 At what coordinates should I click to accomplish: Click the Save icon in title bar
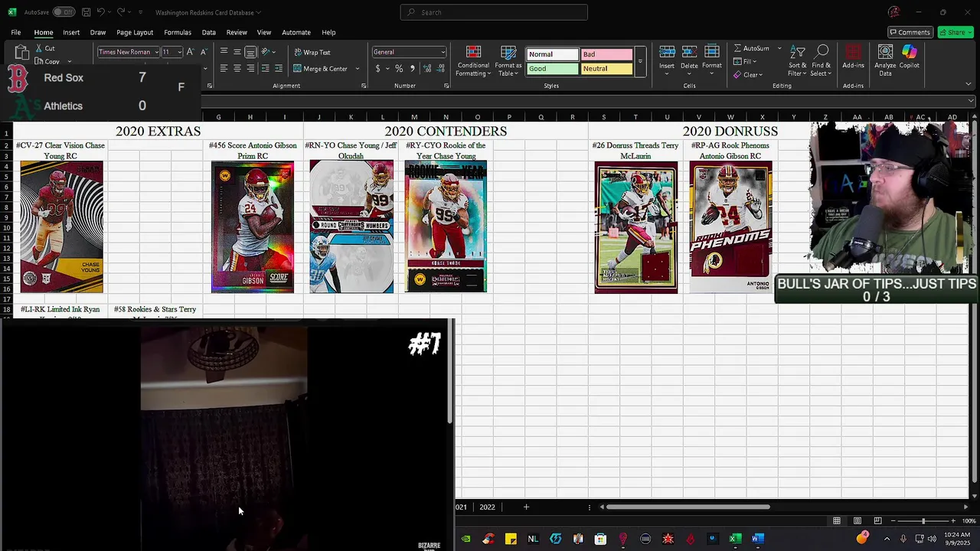click(x=86, y=12)
